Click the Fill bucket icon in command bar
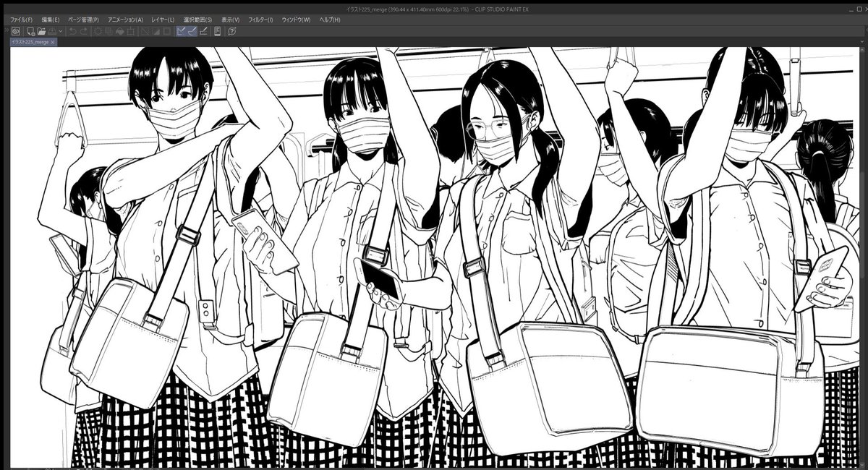Viewport: 868px width, 470px height. [x=119, y=31]
